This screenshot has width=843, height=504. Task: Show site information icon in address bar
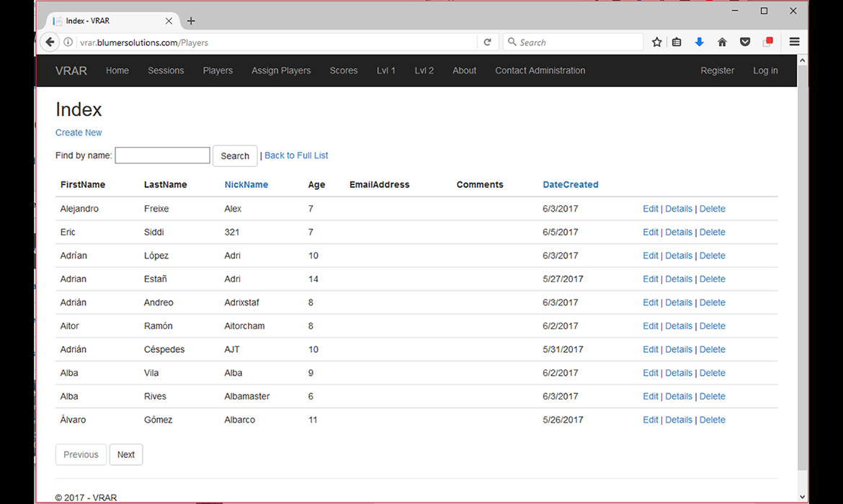[x=68, y=42]
